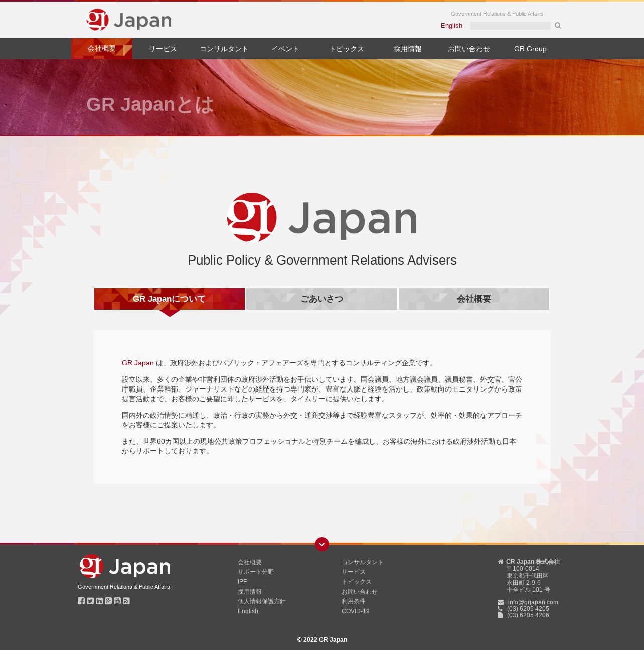
Task: Click the info@grjapan.com email link
Action: coord(533,602)
